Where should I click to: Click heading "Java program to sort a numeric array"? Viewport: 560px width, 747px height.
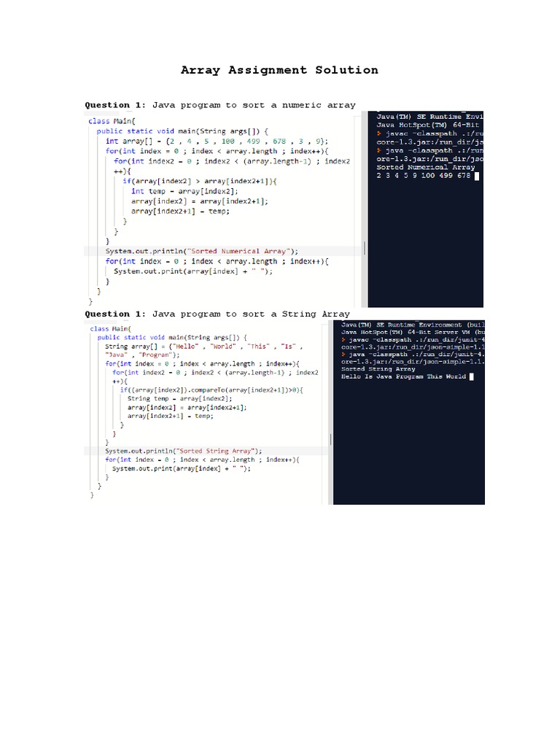pyautogui.click(x=254, y=105)
